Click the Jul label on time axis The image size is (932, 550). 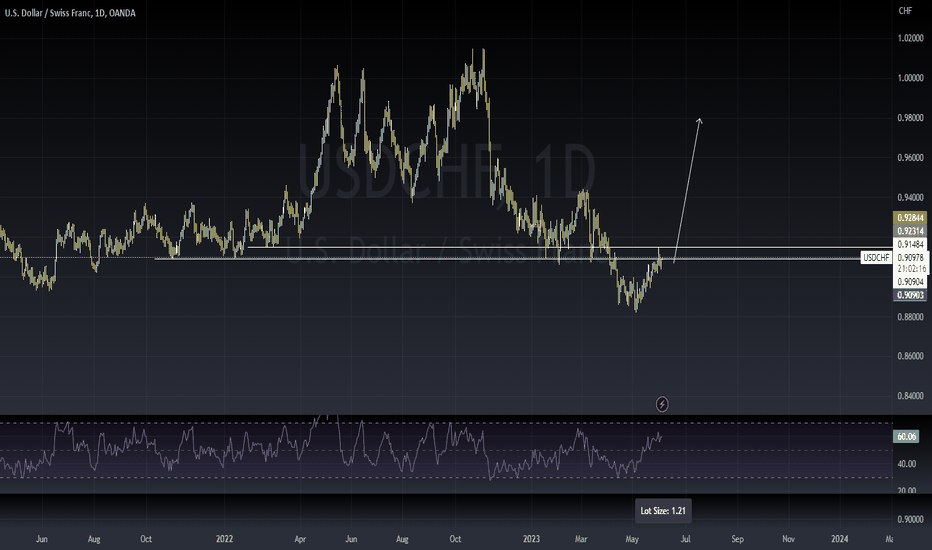(685, 539)
